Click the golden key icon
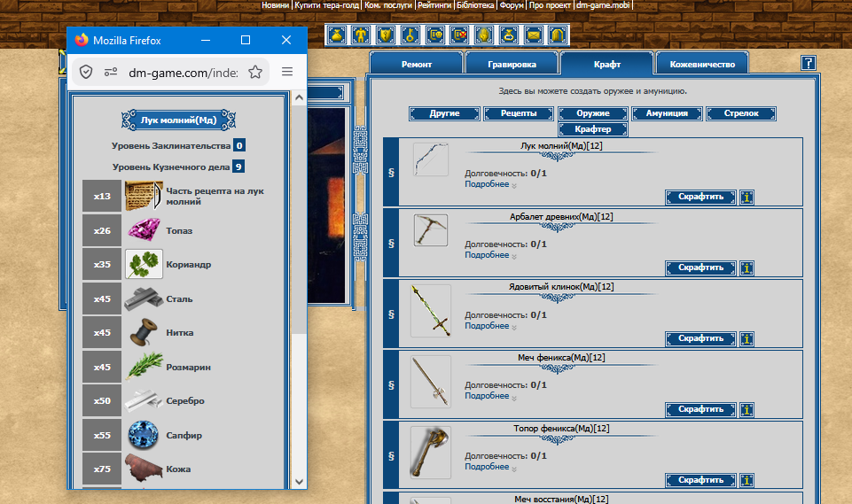The image size is (852, 504). point(410,35)
